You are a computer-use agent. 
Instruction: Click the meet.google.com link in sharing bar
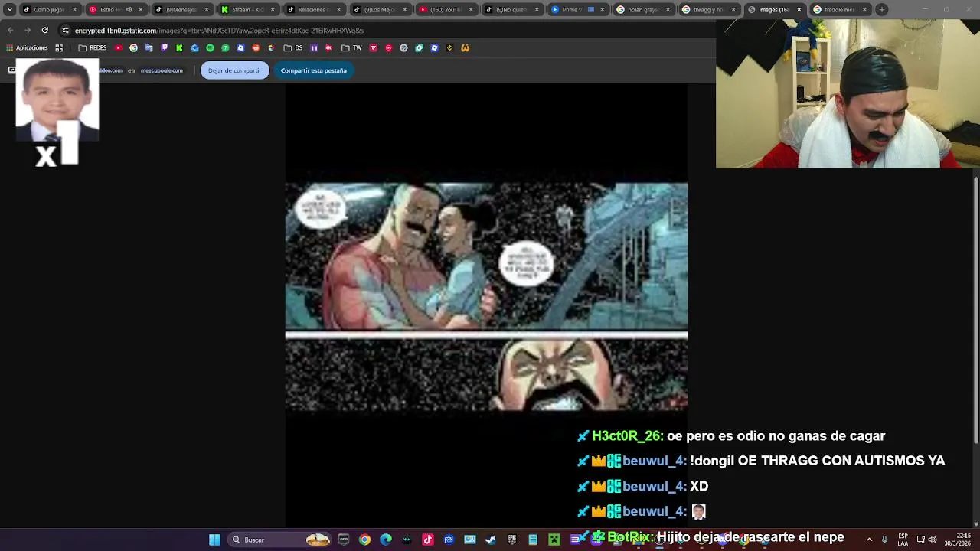point(162,70)
